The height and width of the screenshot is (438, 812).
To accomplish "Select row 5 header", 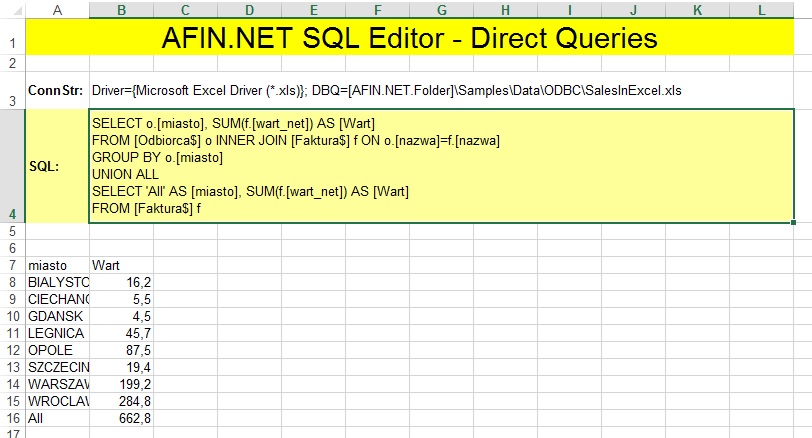I will tap(13, 231).
